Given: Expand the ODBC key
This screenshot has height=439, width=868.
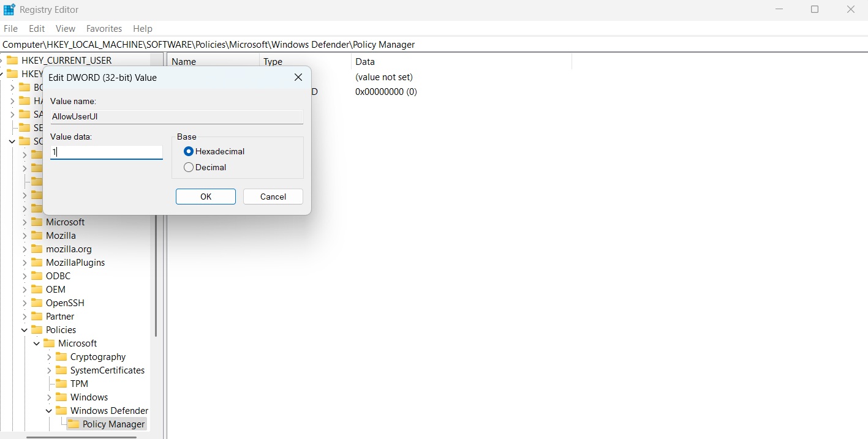Looking at the screenshot, I should [25, 276].
